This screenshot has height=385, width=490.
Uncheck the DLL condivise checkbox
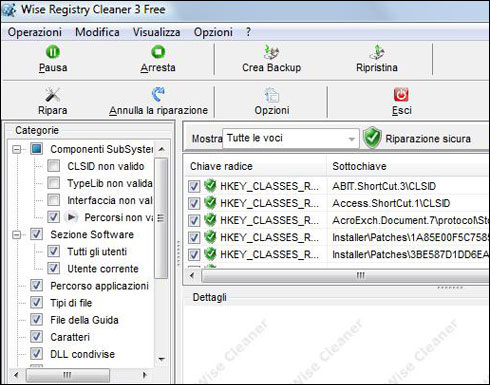pyautogui.click(x=36, y=354)
